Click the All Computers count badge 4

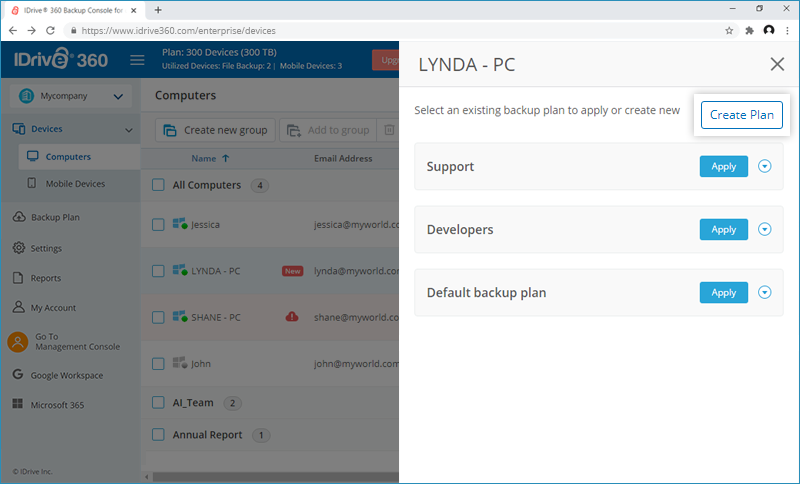260,185
